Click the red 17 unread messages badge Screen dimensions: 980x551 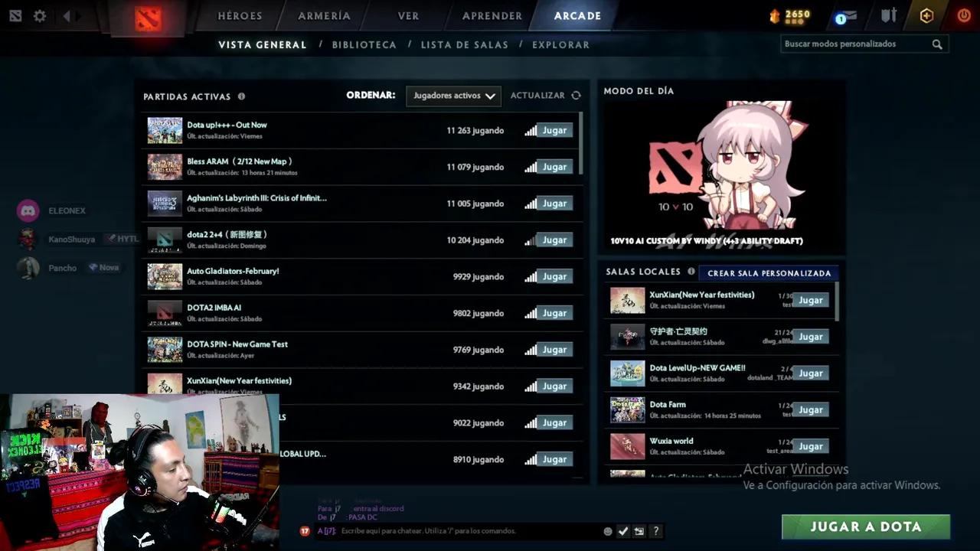pos(305,531)
